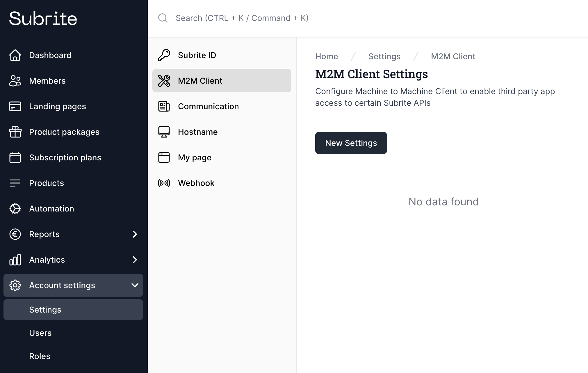Open Roles under Account settings

tap(73, 356)
